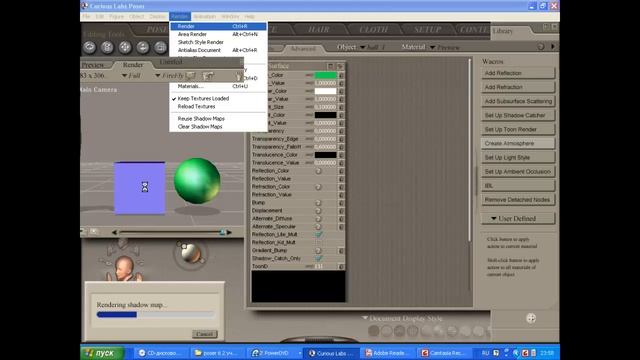Open the black Translucence_Color swatch
The width and height of the screenshot is (640, 360).
click(x=325, y=155)
